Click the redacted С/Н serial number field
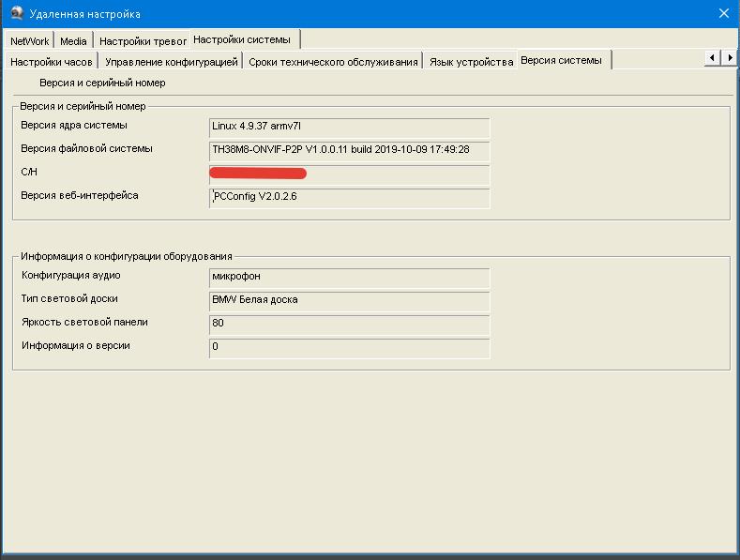The image size is (740, 560). [349, 174]
